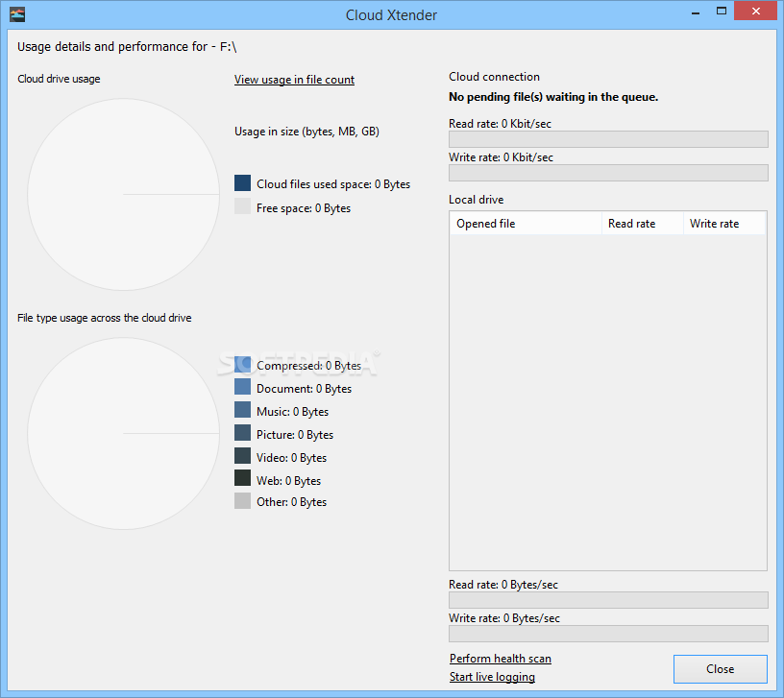Close the usage details dialog with Close button
Image resolution: width=784 pixels, height=698 pixels.
tap(720, 669)
